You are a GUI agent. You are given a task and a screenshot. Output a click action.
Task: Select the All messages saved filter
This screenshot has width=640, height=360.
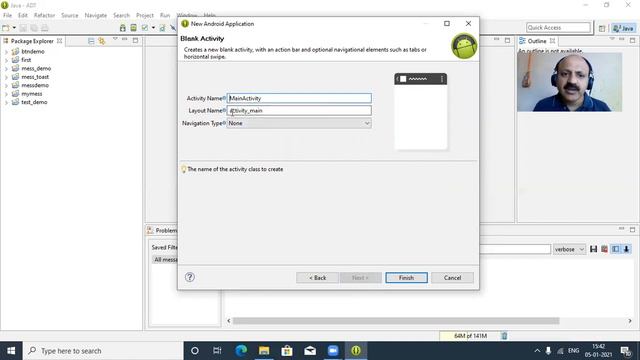pyautogui.click(x=165, y=260)
